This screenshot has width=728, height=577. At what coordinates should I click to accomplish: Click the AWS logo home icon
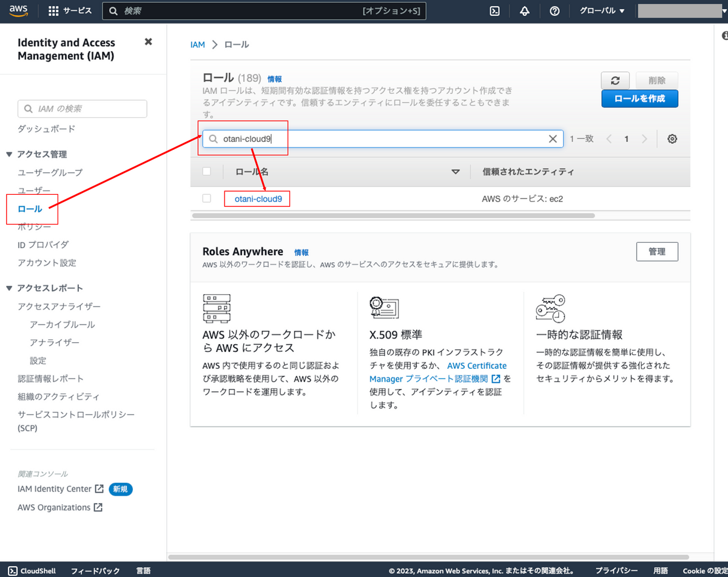tap(19, 10)
